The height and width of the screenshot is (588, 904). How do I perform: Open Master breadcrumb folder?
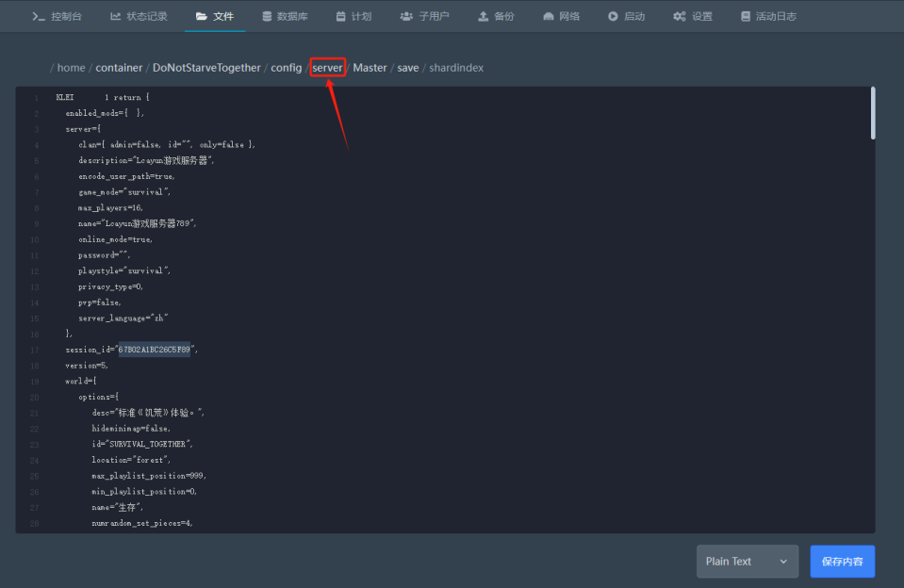(370, 68)
